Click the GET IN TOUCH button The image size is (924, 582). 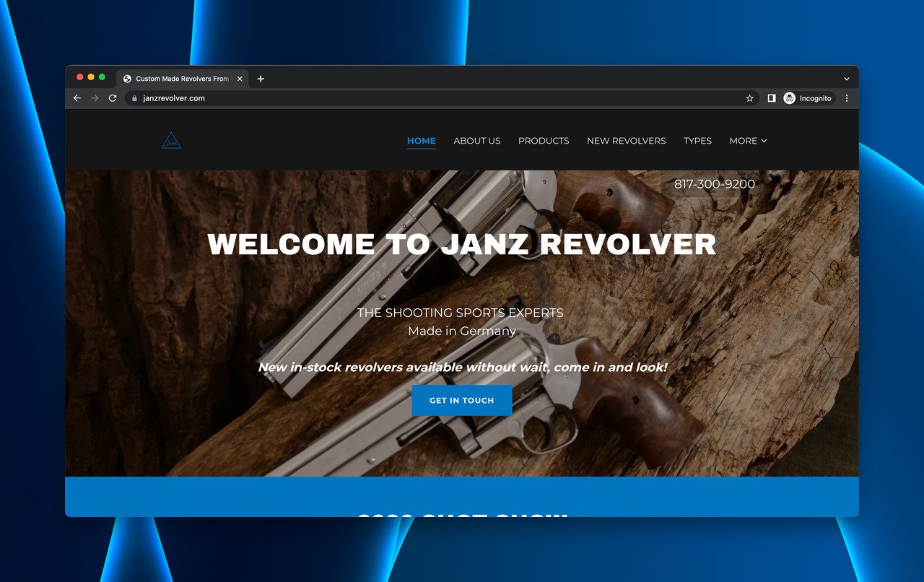point(461,400)
